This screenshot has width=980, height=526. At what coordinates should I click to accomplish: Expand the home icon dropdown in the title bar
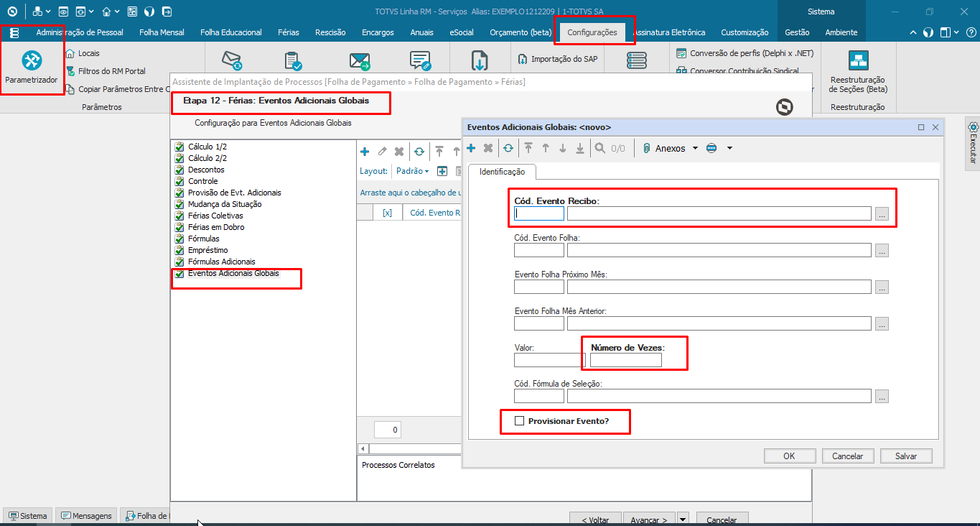(x=117, y=11)
